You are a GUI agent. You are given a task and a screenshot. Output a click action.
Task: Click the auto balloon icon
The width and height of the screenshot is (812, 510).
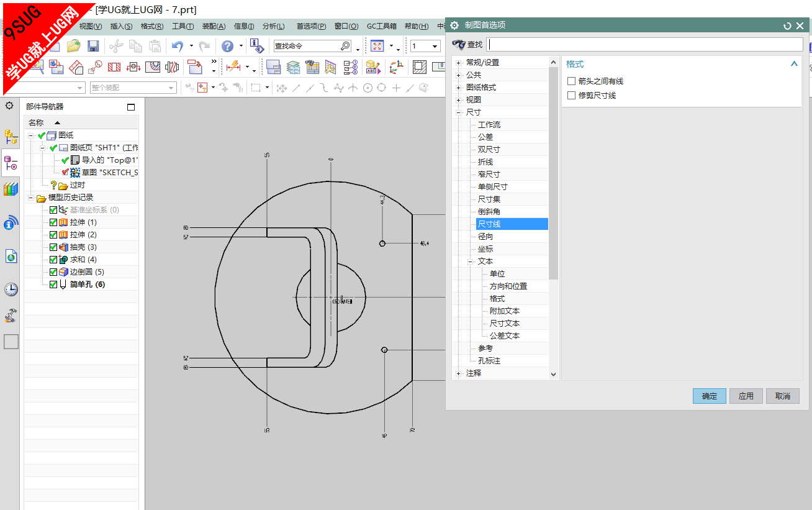point(351,66)
